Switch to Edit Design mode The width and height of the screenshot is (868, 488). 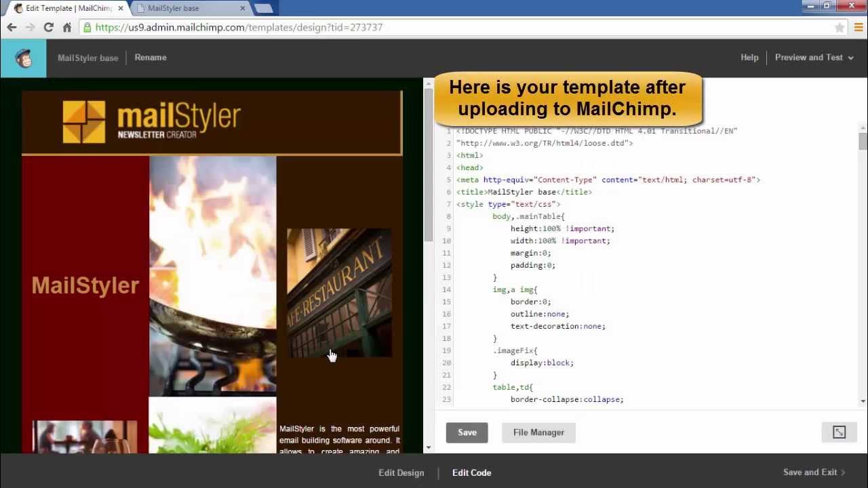401,473
